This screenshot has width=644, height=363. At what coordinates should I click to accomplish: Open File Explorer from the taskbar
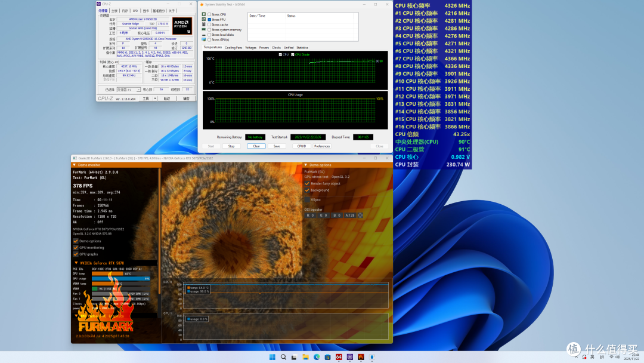coord(305,357)
